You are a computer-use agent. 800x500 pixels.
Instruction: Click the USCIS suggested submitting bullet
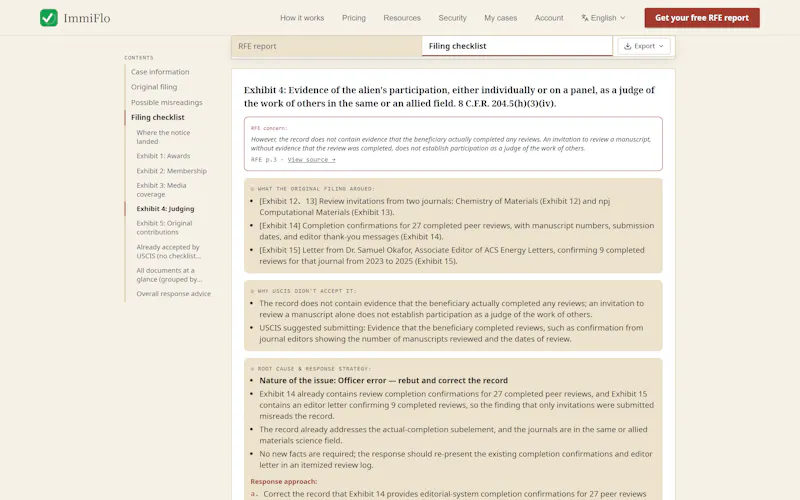click(x=451, y=333)
